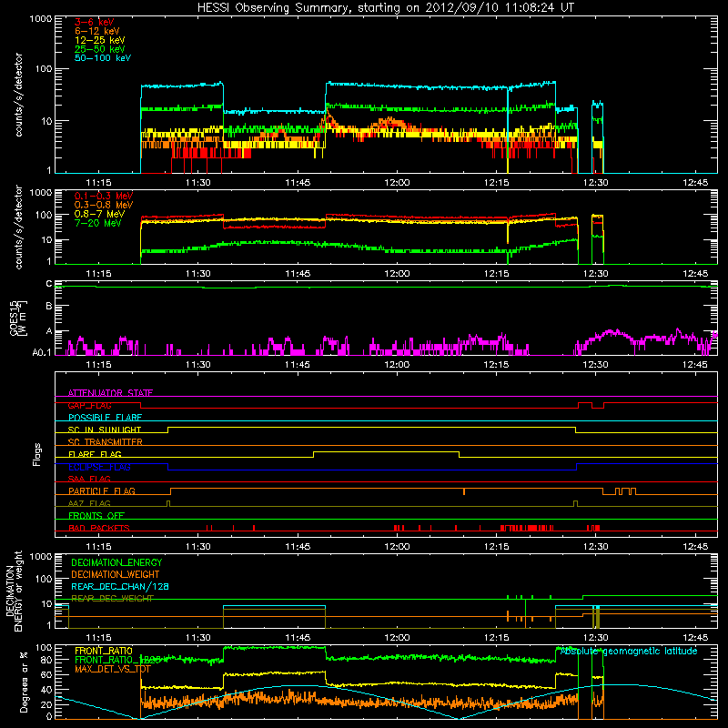The width and height of the screenshot is (728, 728).
Task: Select the B flux class tick label
Action: (x=49, y=306)
